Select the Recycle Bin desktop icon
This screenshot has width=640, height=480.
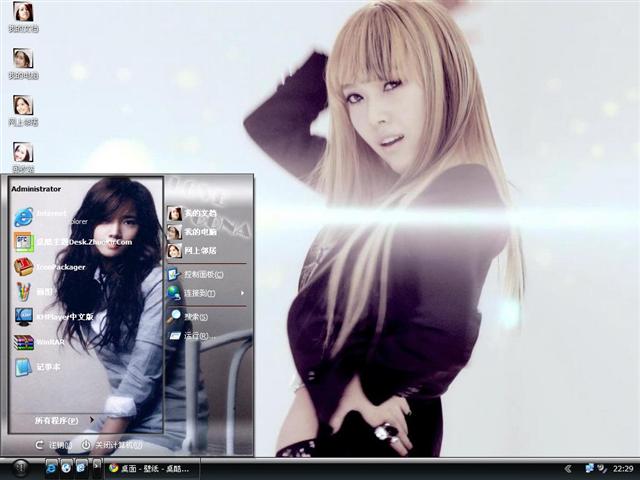click(23, 157)
